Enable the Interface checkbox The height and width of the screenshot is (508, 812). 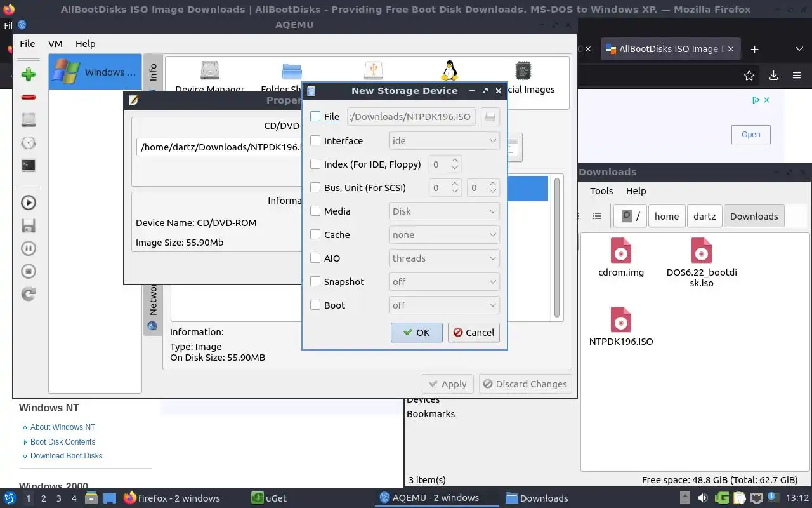tap(315, 141)
